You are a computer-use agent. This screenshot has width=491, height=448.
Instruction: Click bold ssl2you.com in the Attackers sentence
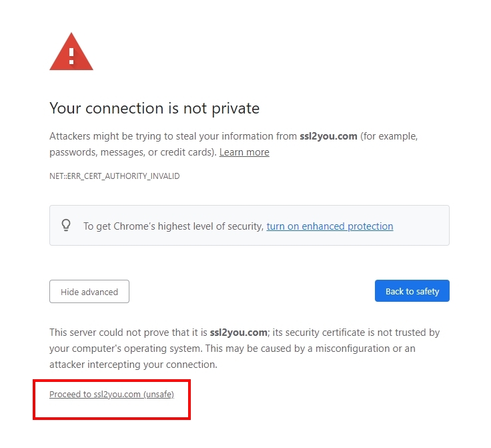[328, 136]
